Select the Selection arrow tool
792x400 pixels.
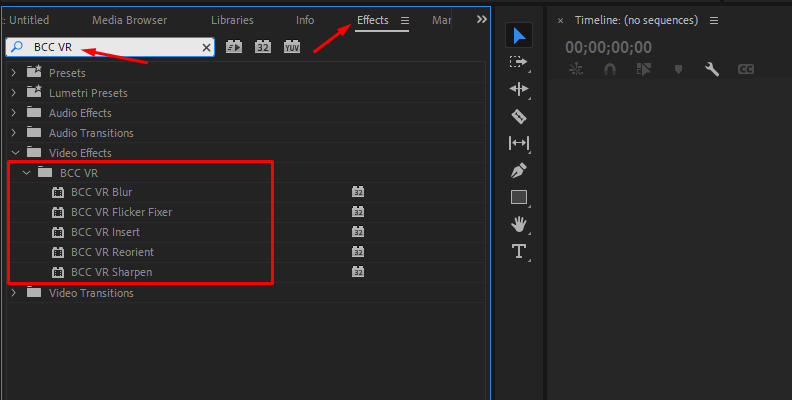click(x=519, y=36)
